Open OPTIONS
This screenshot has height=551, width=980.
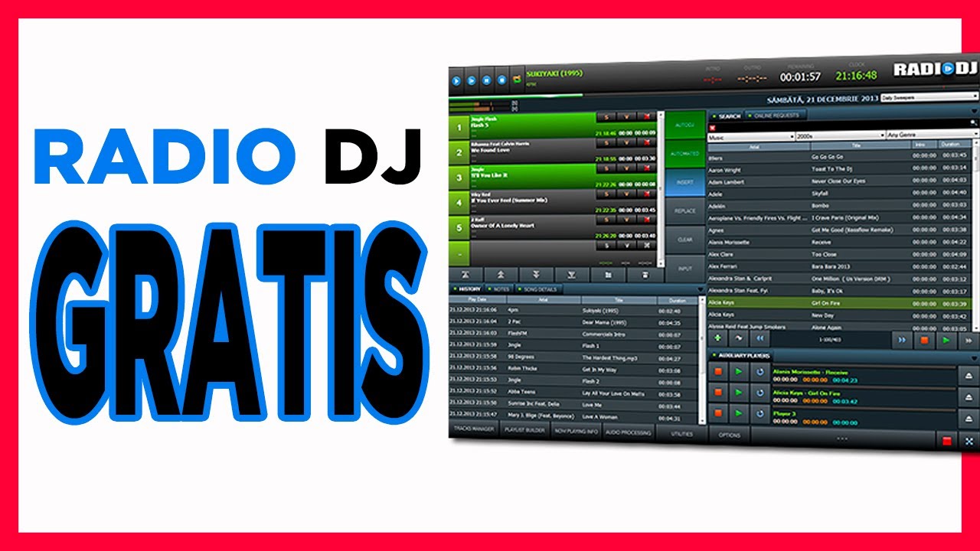[x=729, y=435]
